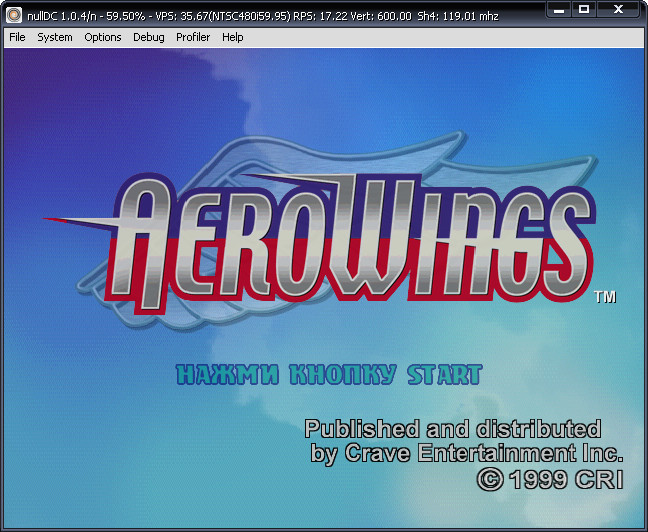Minimize the nullDC window
648x532 pixels.
pyautogui.click(x=559, y=10)
